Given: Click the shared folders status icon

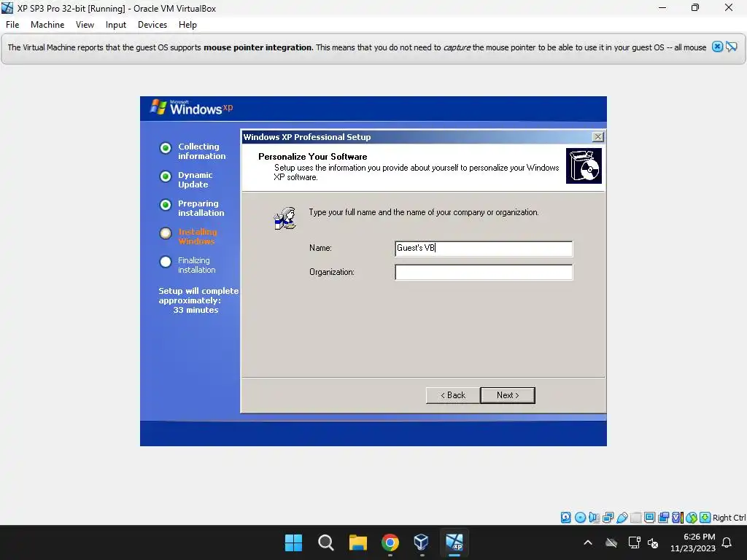Looking at the screenshot, I should click(635, 518).
